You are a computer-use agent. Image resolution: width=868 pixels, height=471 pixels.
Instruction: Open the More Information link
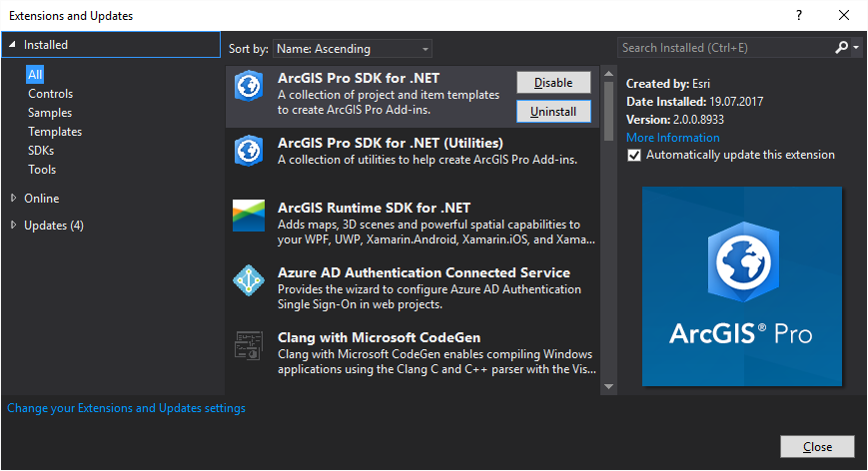[x=672, y=138]
